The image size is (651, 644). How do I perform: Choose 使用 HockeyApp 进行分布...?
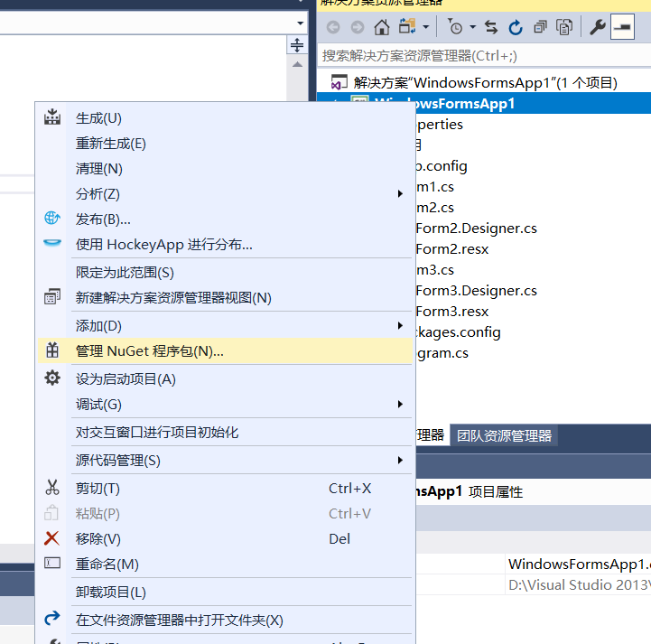(225, 245)
